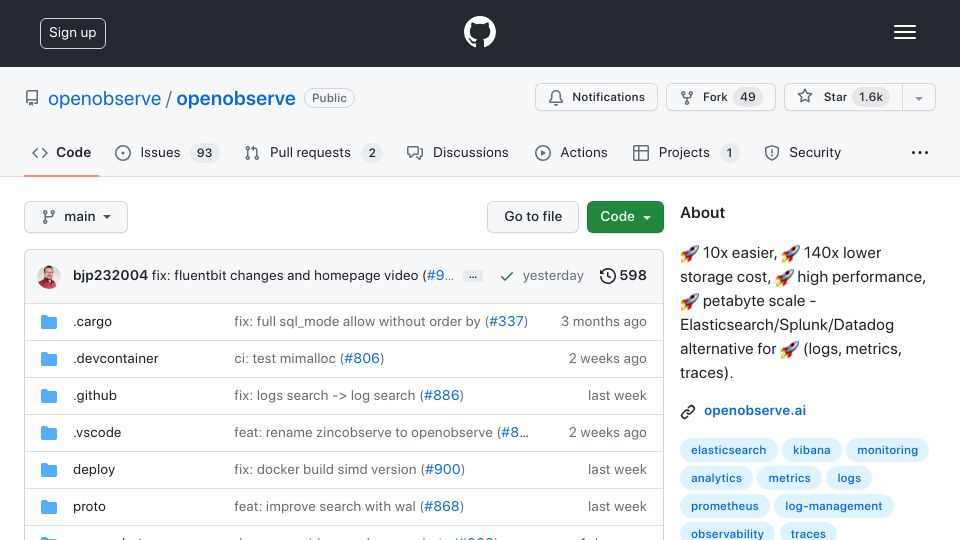Click the prometheus topic tag
Viewport: 960px width, 540px height.
pos(725,506)
